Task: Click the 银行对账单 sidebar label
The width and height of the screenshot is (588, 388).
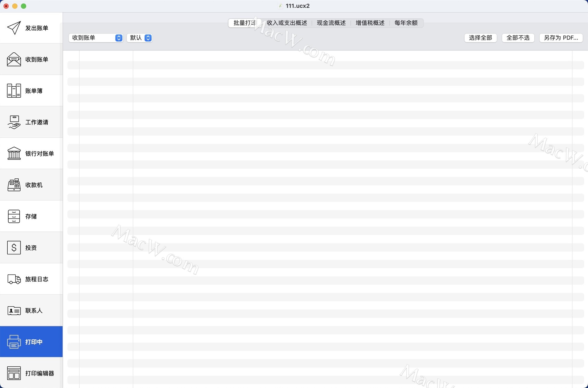Action: 40,154
